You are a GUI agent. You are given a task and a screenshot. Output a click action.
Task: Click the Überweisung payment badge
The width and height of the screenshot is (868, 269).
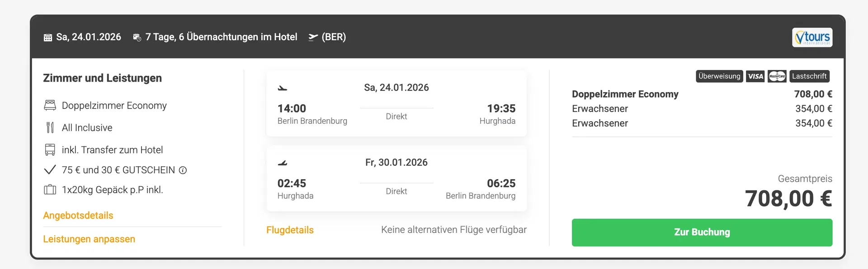coord(719,76)
